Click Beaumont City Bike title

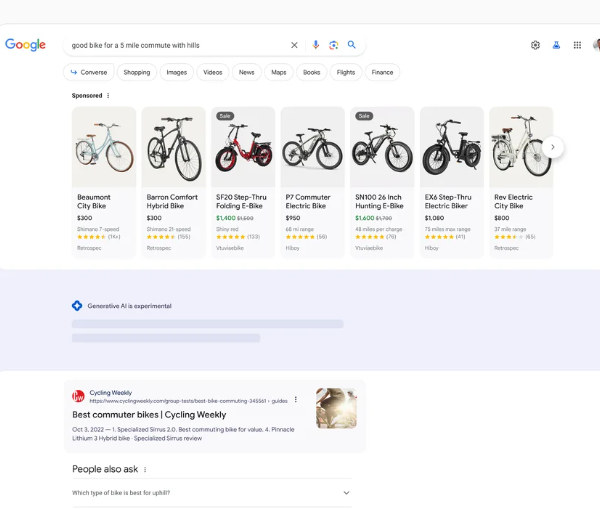coord(94,202)
